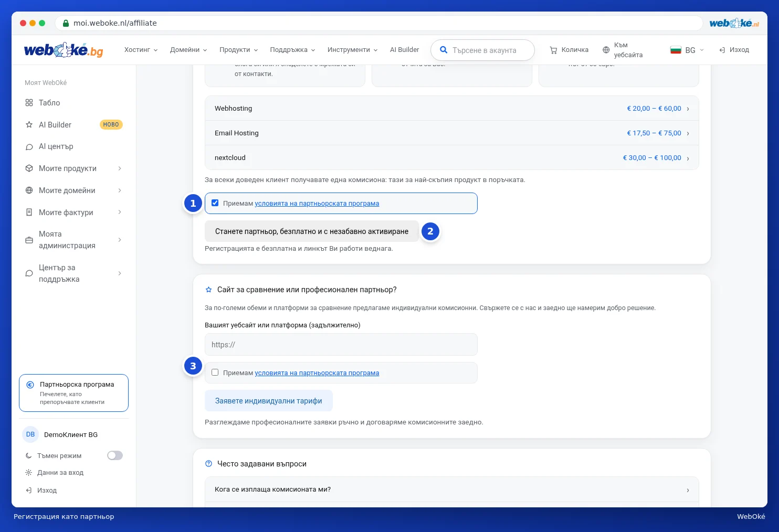Open the Инструменти menu
Image resolution: width=779 pixels, height=532 pixels.
click(352, 50)
